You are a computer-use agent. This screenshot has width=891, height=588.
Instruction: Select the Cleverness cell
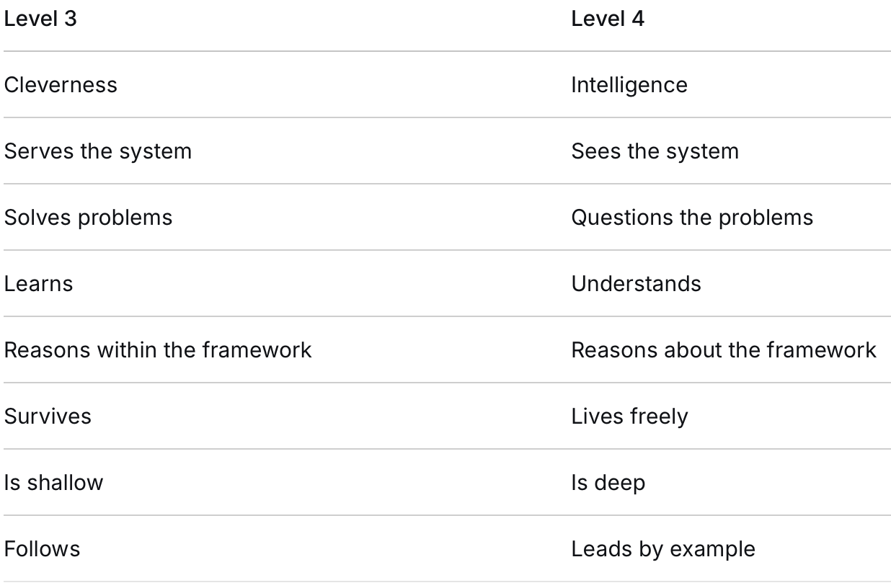(x=61, y=85)
